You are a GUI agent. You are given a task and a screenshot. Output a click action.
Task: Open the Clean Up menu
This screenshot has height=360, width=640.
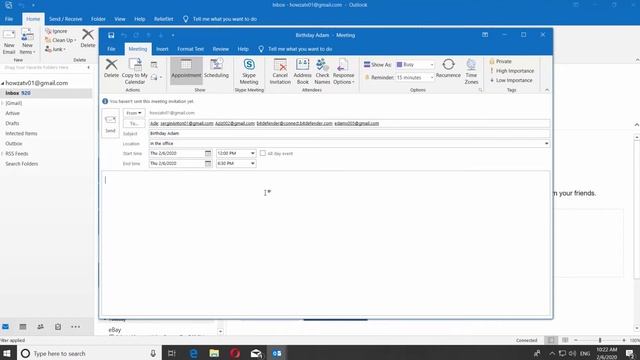(60, 40)
